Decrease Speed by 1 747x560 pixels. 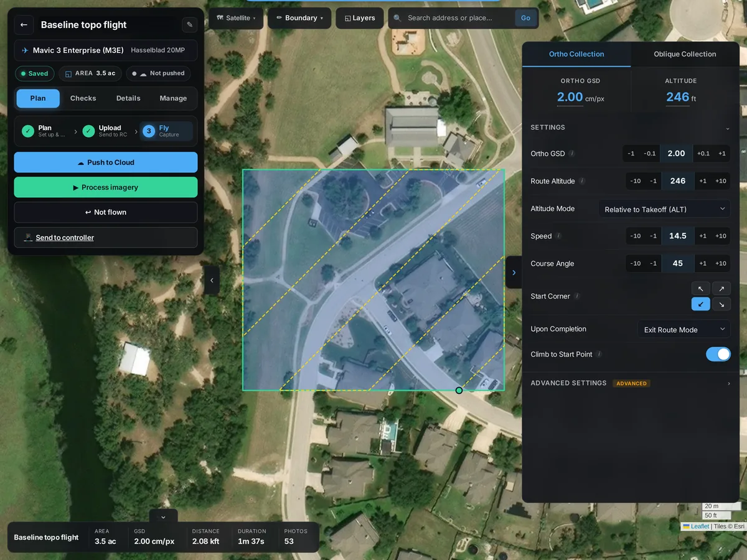click(x=653, y=236)
